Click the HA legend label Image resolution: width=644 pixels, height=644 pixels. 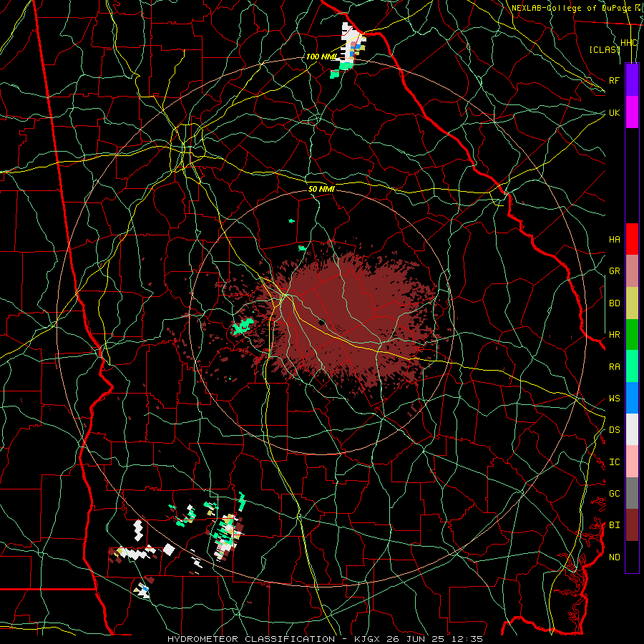[x=614, y=240]
